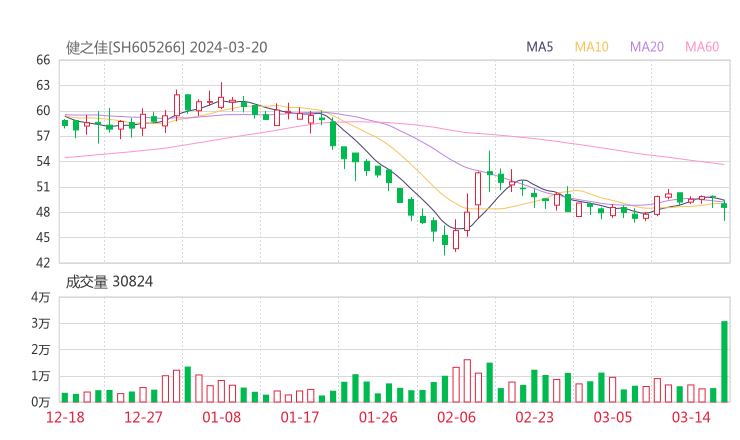
Task: Click the 03-14 date axis label
Action: [x=691, y=417]
